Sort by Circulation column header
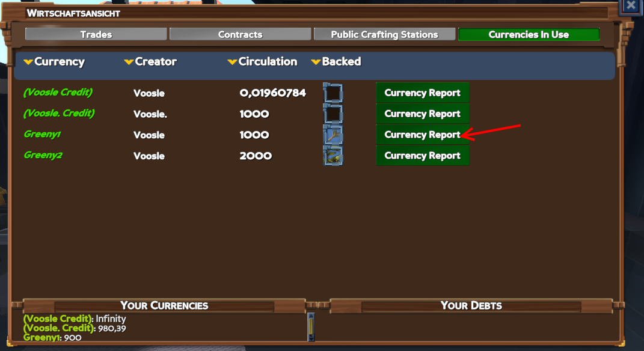Screen dimensions: 644x351 pyautogui.click(x=262, y=61)
